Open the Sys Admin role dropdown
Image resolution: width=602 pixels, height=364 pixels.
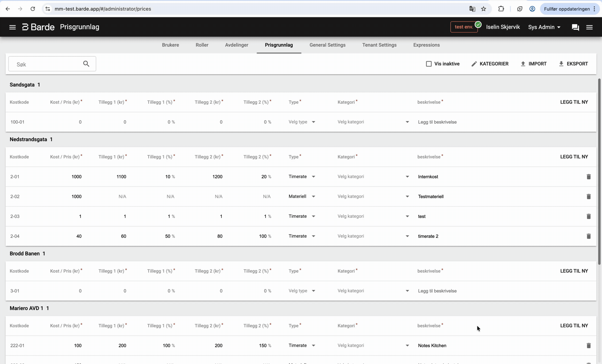coord(544,27)
